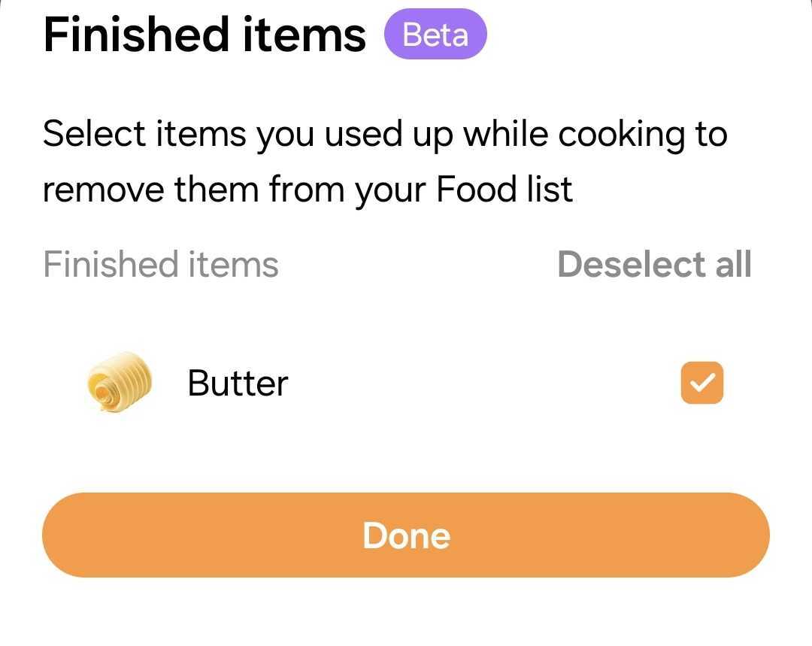
Task: Click the Done button
Action: [x=405, y=535]
